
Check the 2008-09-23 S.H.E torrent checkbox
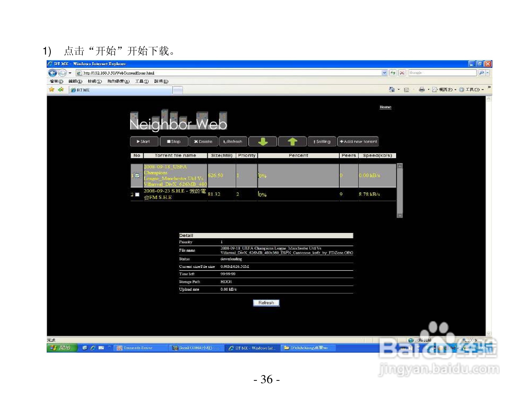(137, 194)
